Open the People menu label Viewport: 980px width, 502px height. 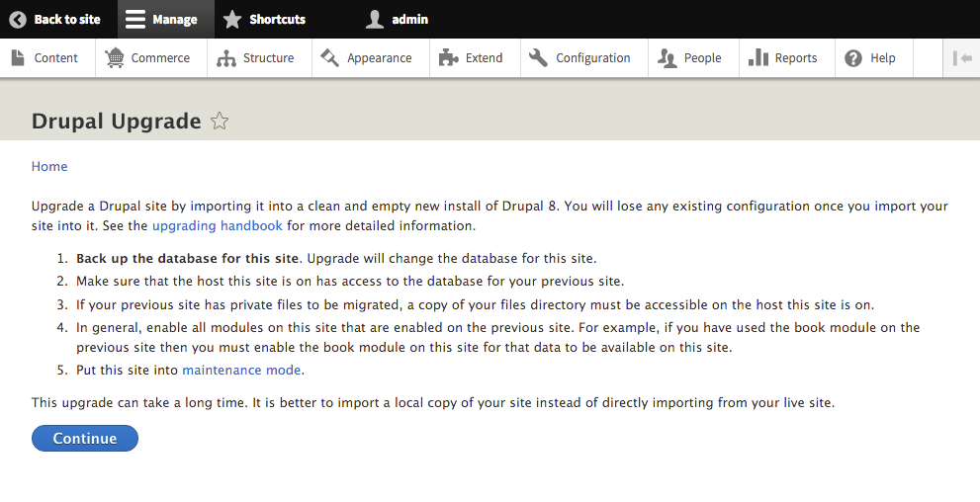click(702, 58)
